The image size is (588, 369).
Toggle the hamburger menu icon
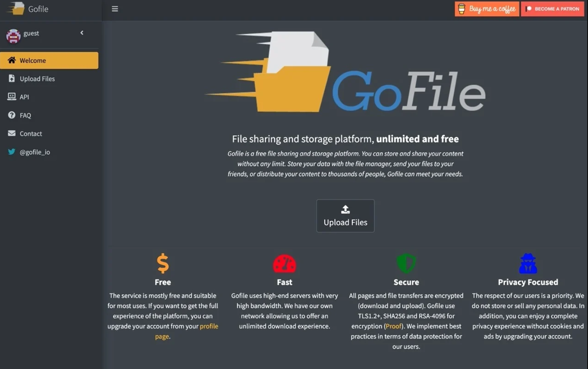[115, 9]
